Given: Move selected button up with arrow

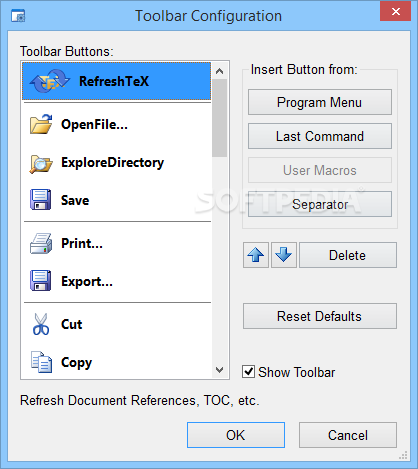Looking at the screenshot, I should click(256, 255).
